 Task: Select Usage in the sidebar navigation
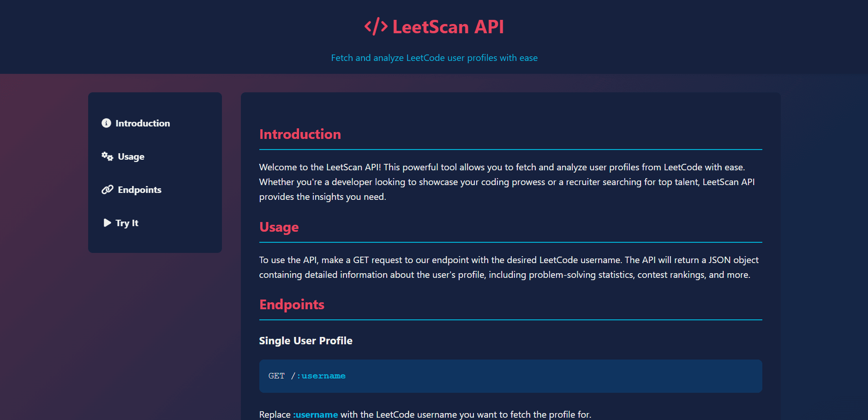[131, 156]
